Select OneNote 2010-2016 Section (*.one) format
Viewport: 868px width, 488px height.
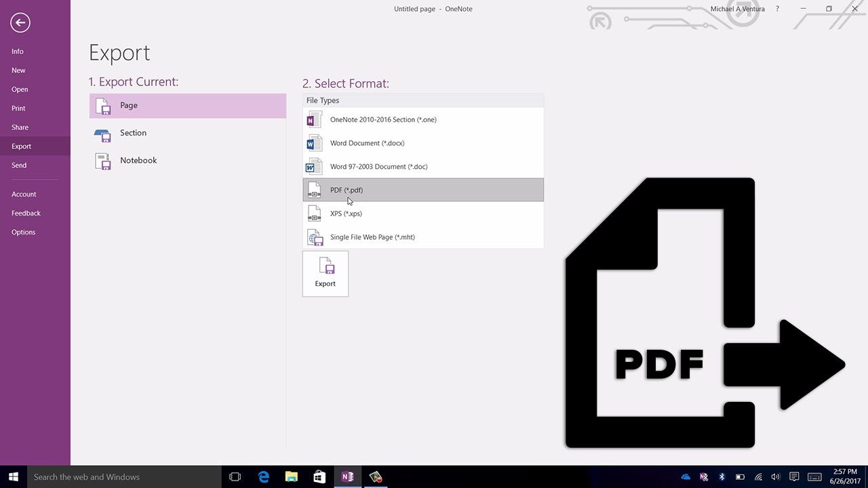point(423,120)
